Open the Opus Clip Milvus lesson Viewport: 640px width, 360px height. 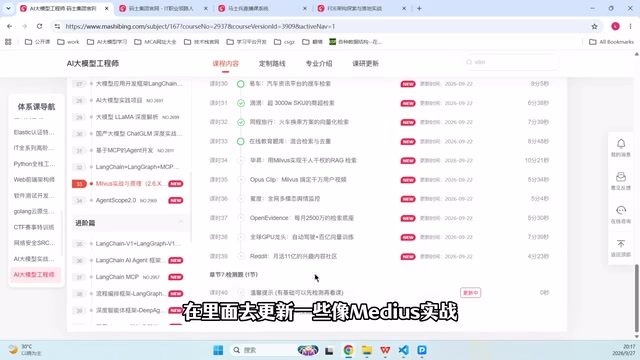(298, 180)
